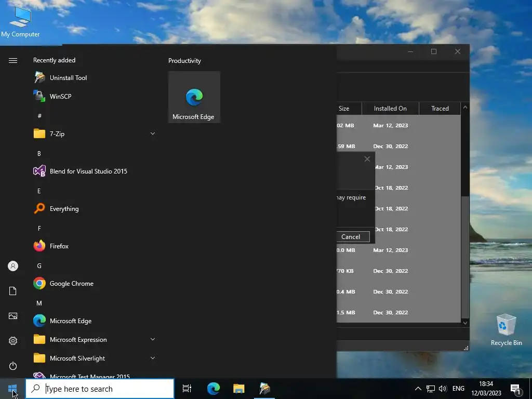Open the Documents shortcut icon
This screenshot has width=532, height=399.
point(13,291)
